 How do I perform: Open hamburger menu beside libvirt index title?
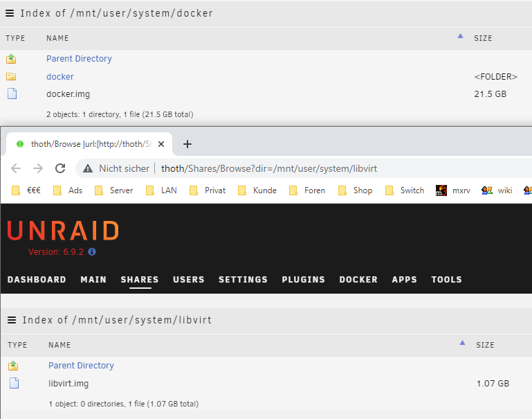12,320
